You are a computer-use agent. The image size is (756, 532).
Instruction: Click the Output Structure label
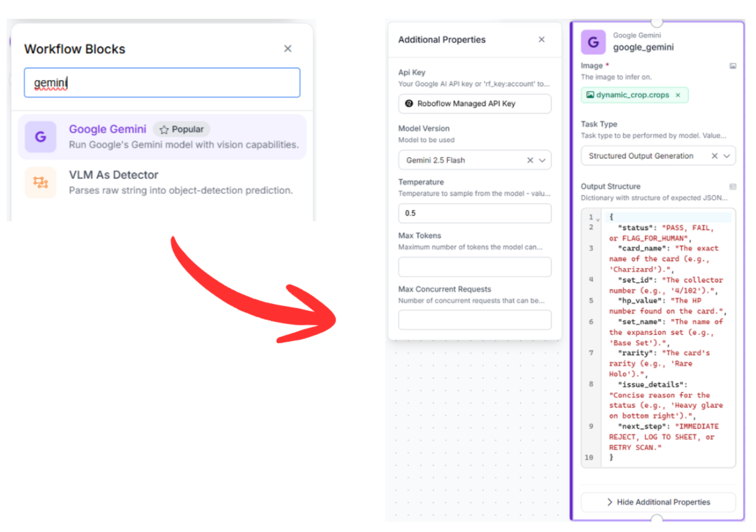click(611, 187)
